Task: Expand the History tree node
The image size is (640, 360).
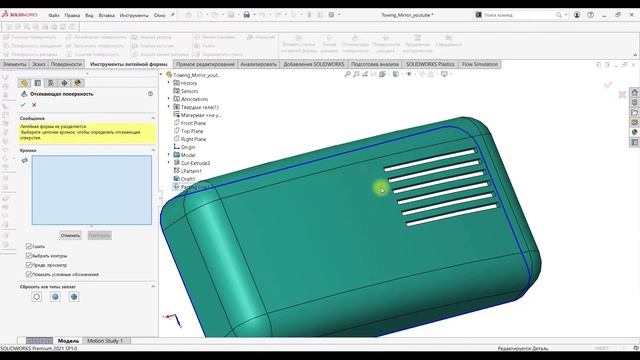Action: (169, 83)
